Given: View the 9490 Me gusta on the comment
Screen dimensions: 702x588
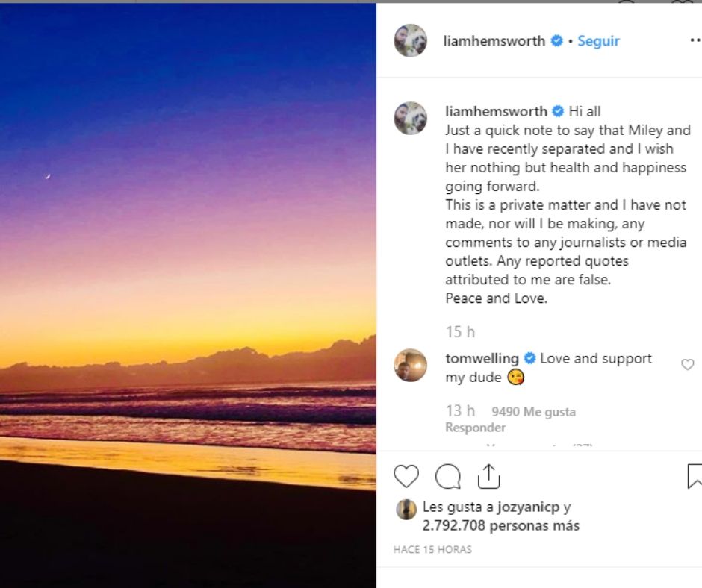Looking at the screenshot, I should tap(533, 412).
